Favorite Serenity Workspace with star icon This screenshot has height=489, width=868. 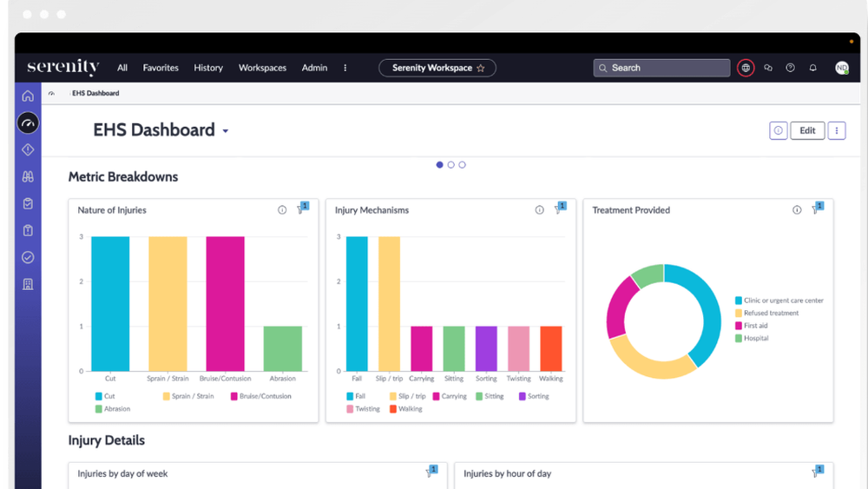[x=481, y=68]
